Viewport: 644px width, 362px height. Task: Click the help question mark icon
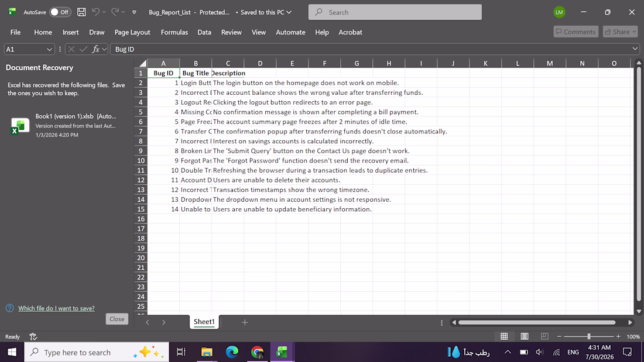10,308
